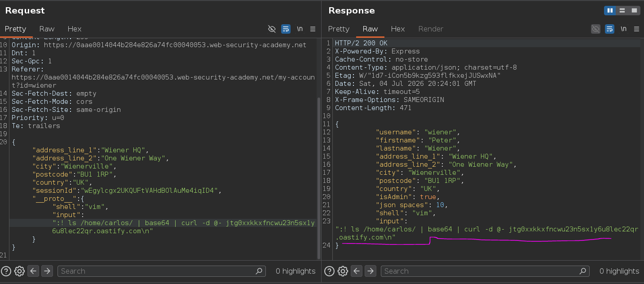
Task: Click the Date response header line
Action: point(406,84)
